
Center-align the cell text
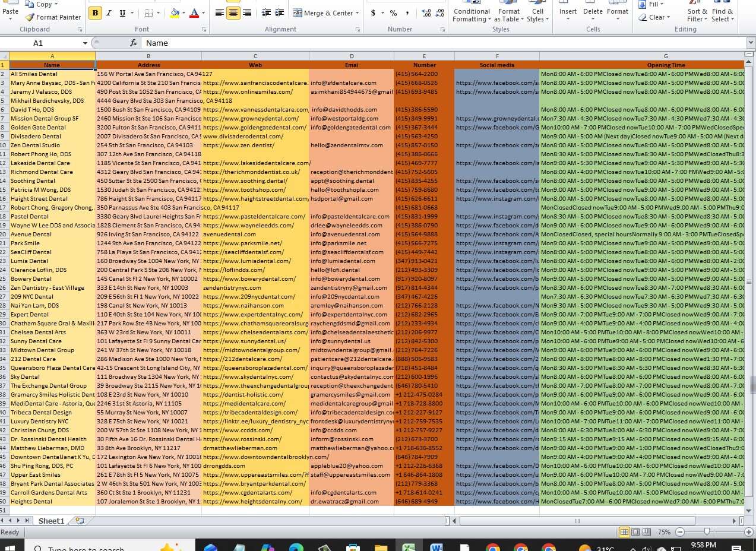pos(232,12)
